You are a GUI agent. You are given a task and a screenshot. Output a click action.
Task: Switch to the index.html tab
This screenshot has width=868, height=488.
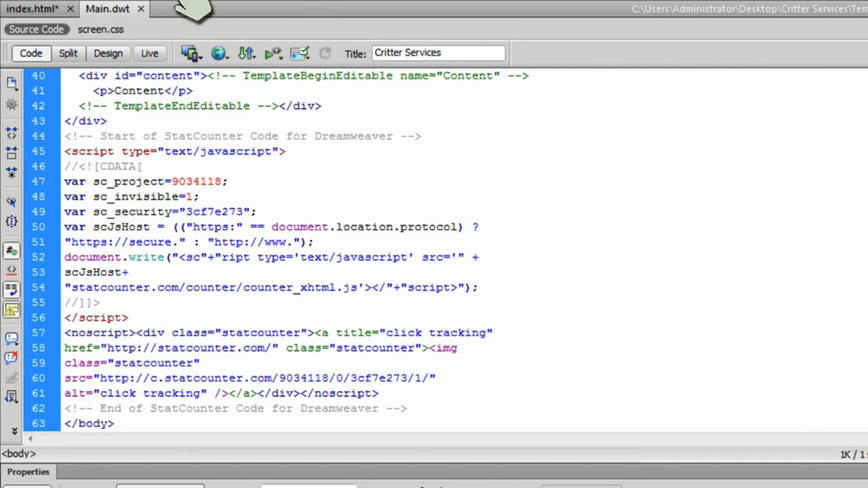click(32, 9)
